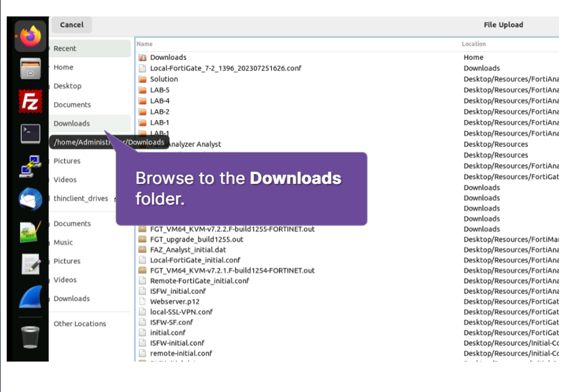
Task: Click the file icon of Webserver.p12
Action: tap(142, 301)
